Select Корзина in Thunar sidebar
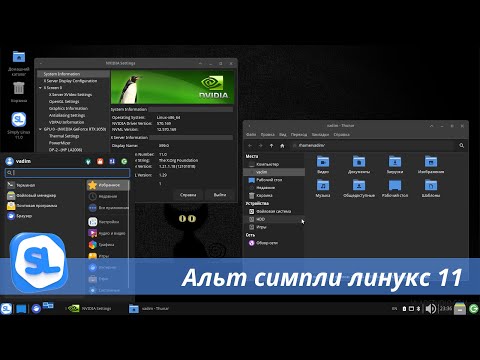The height and width of the screenshot is (360, 480). tap(274, 196)
